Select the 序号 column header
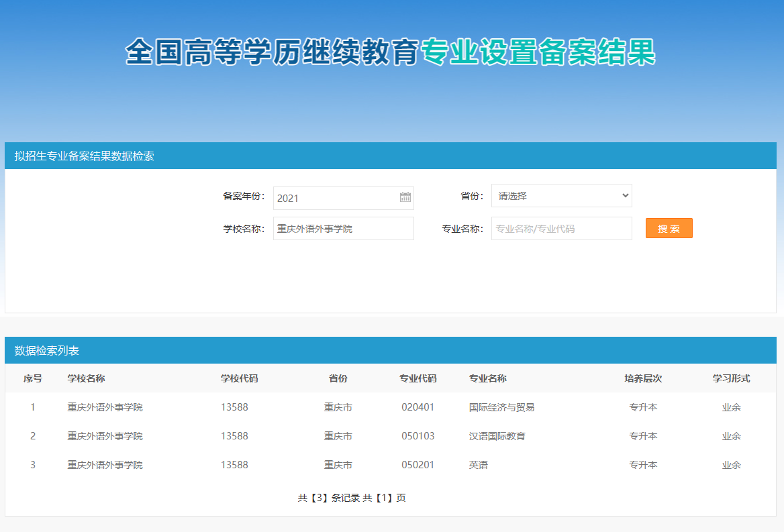Screen dimensions: 784x532 tap(32, 378)
